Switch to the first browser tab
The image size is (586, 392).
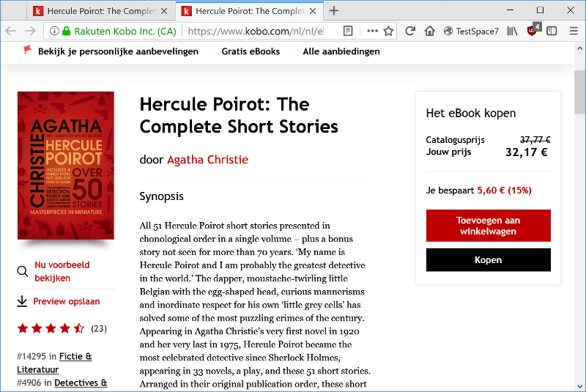pos(101,11)
